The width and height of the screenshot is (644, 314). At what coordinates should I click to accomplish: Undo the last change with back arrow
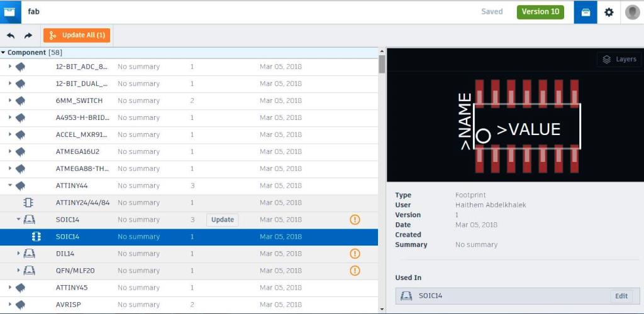11,36
